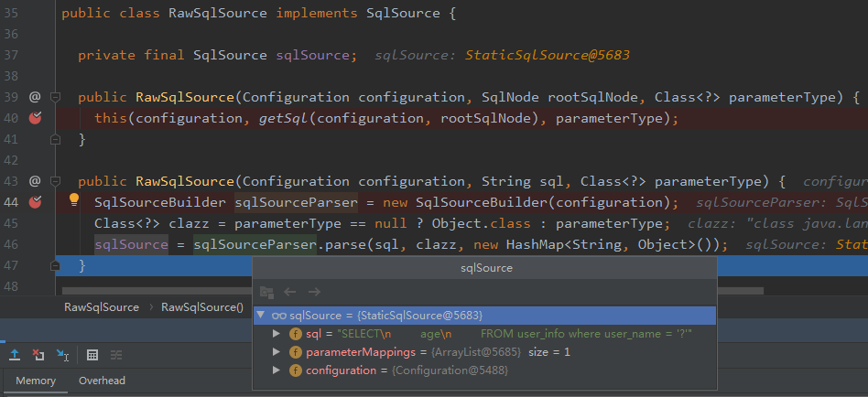
Task: Click the @ annotation gutter icon on line 43
Action: [35, 181]
